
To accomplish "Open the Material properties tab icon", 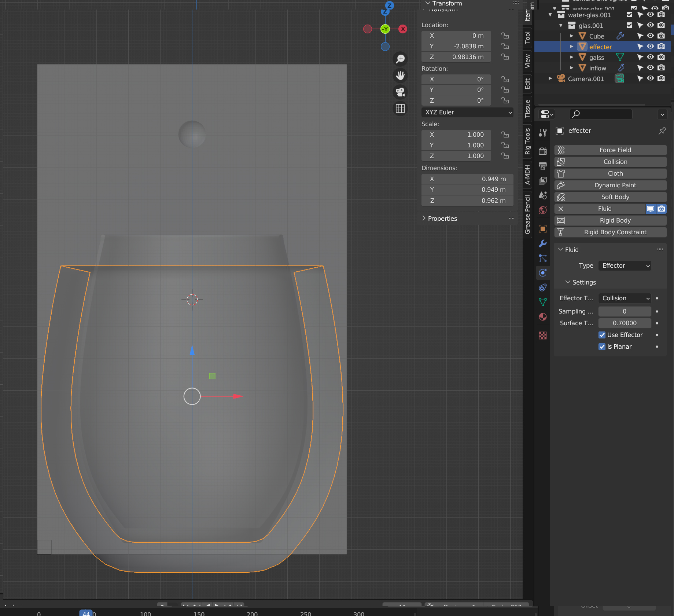I will (543, 317).
